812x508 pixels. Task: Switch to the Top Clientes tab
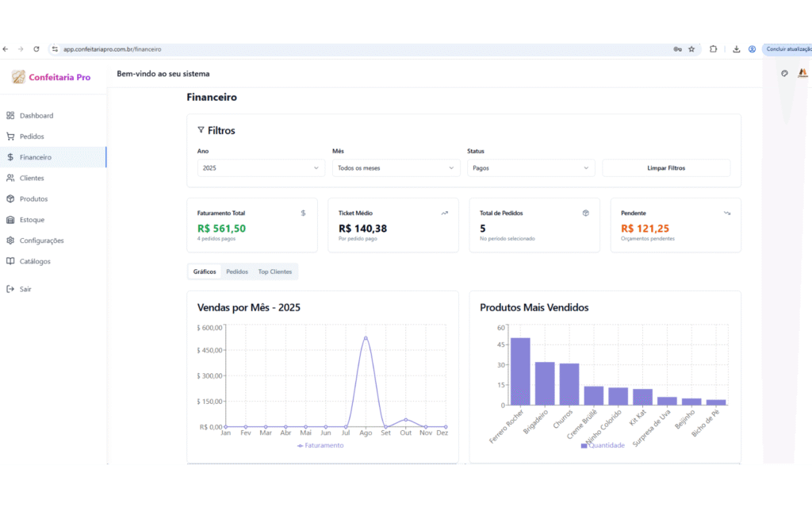point(274,271)
